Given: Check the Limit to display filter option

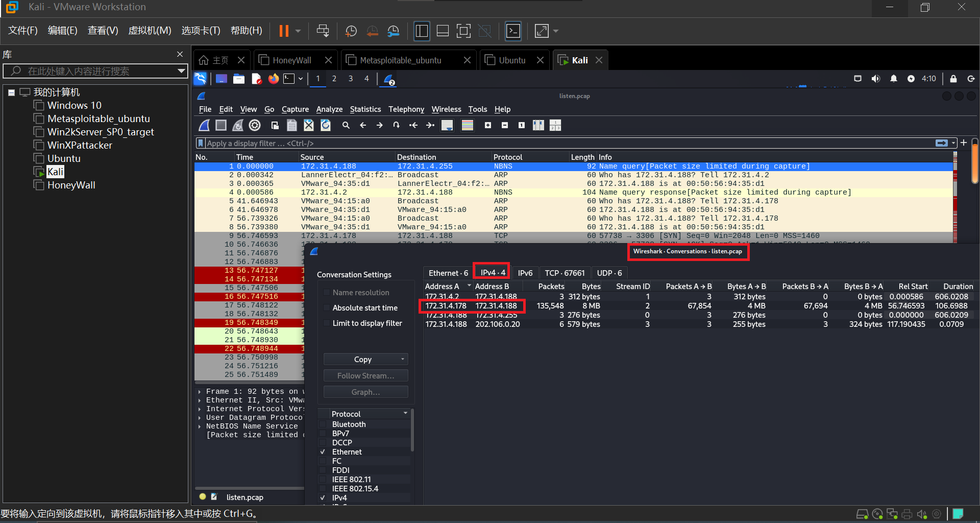Looking at the screenshot, I should (x=327, y=323).
